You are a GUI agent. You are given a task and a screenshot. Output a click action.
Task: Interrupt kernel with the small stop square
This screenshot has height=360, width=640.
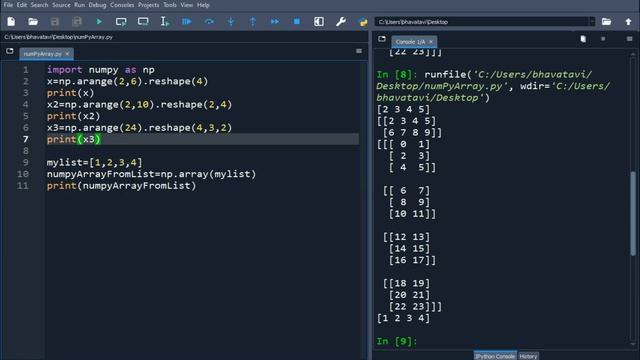(x=603, y=39)
